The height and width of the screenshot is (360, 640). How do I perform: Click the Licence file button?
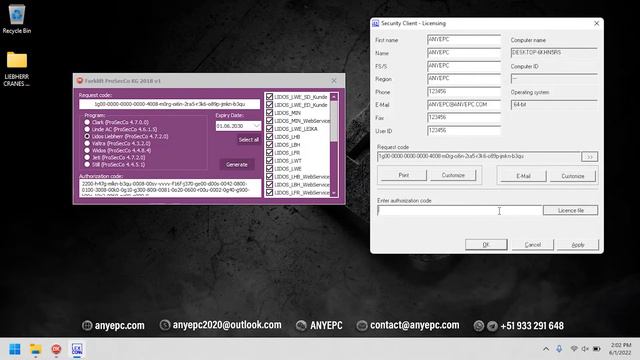(x=571, y=211)
